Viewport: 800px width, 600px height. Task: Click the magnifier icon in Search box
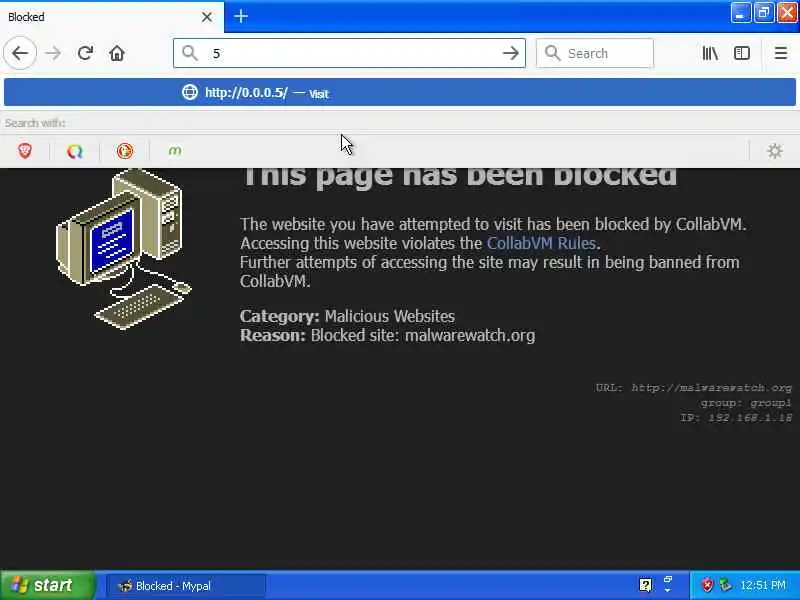tap(553, 53)
